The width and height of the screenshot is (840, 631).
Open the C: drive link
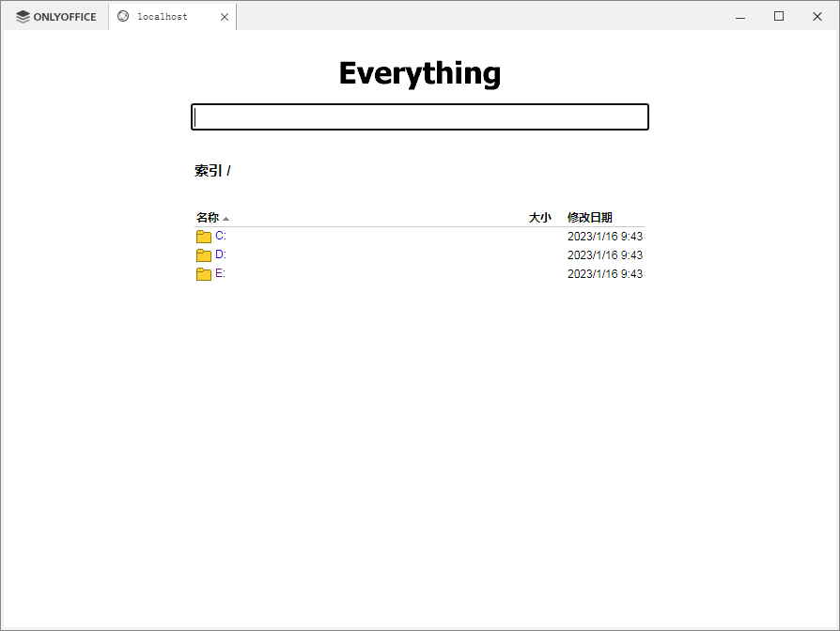click(221, 236)
